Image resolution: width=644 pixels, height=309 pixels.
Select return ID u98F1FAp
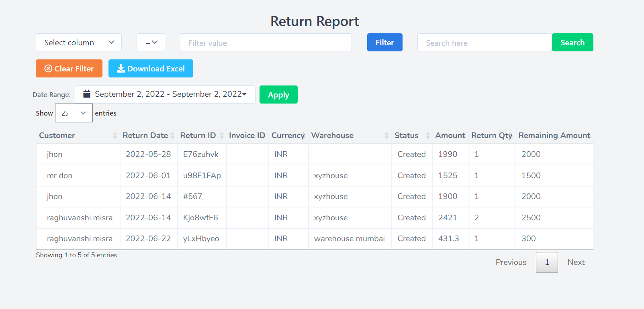[202, 176]
